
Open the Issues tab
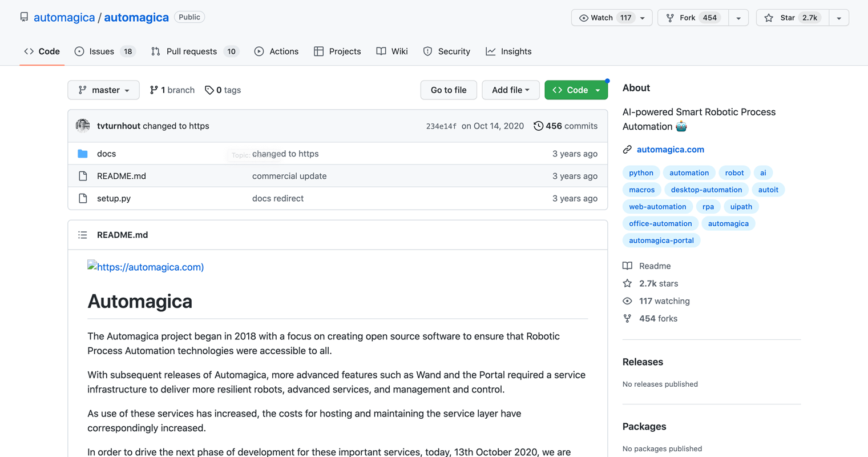[x=104, y=51]
